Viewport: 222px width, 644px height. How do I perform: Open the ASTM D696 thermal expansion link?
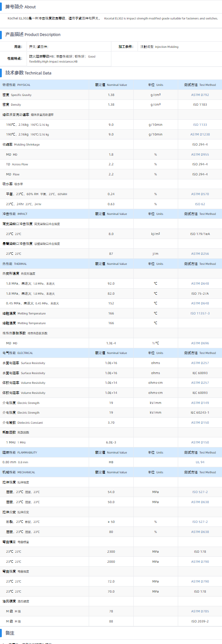[200, 343]
